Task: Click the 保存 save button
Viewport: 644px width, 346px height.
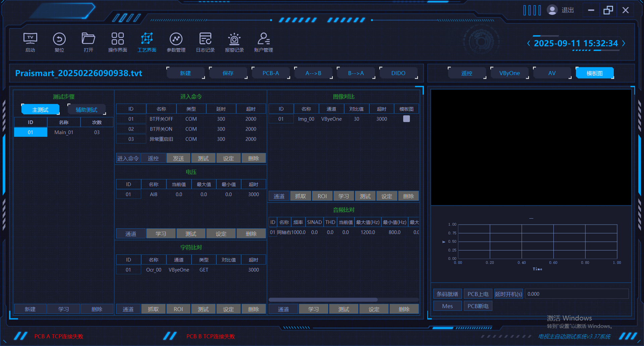Action: [228, 73]
